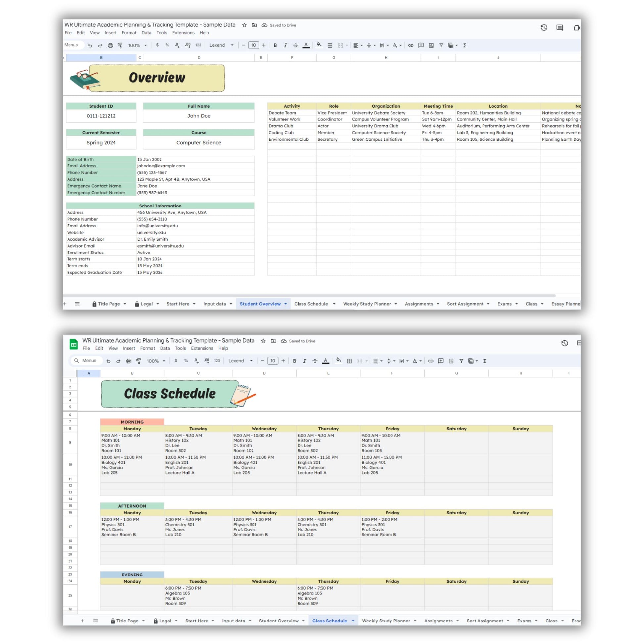Click the Sheets logo in bottom window

coord(74,344)
